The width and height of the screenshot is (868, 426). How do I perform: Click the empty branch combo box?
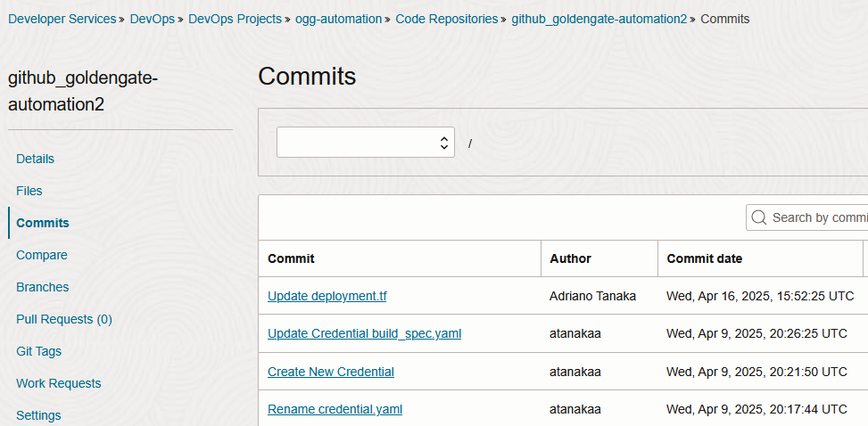coord(366,143)
